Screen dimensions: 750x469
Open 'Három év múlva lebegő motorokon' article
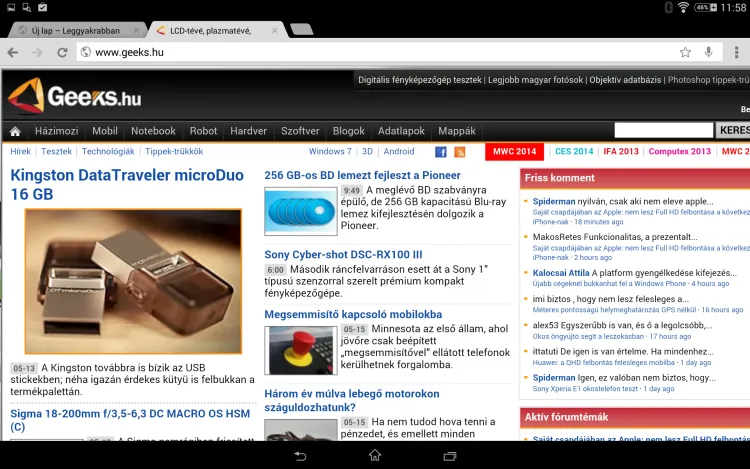[352, 401]
